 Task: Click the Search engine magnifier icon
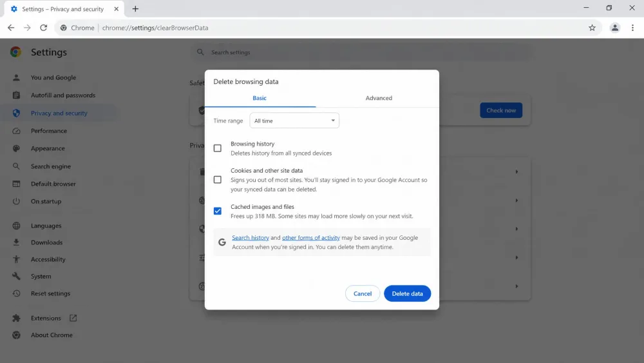tap(16, 166)
